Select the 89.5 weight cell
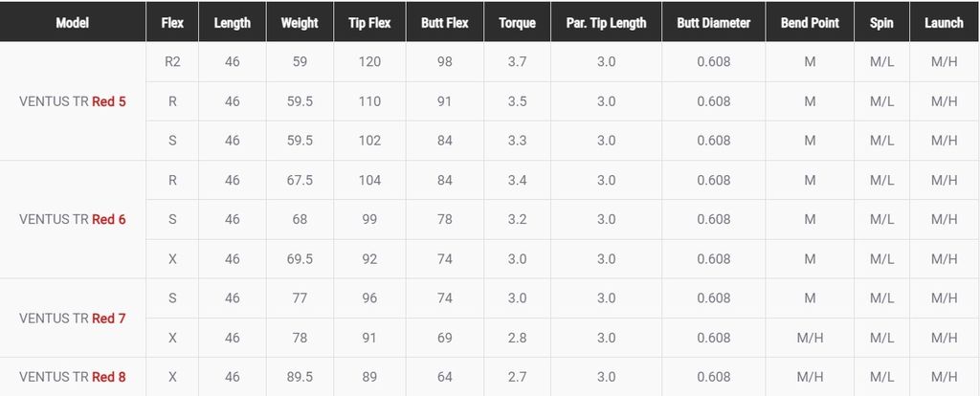The image size is (980, 396). click(x=300, y=377)
